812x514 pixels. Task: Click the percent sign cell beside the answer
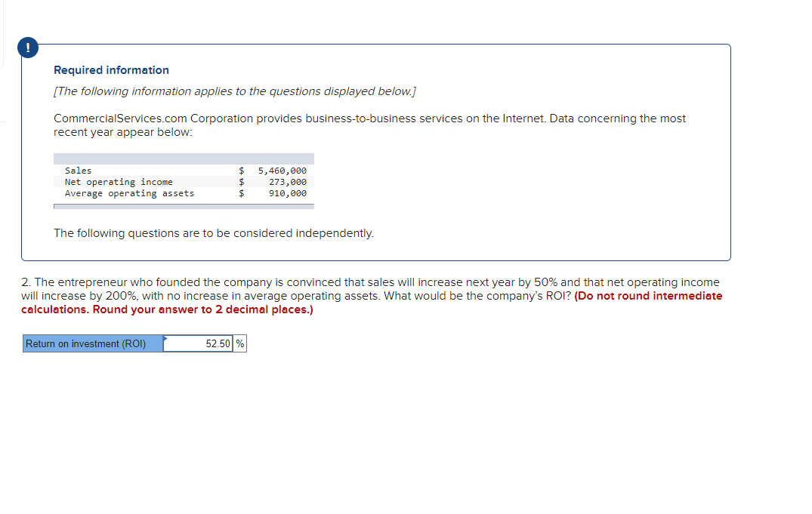coord(239,343)
